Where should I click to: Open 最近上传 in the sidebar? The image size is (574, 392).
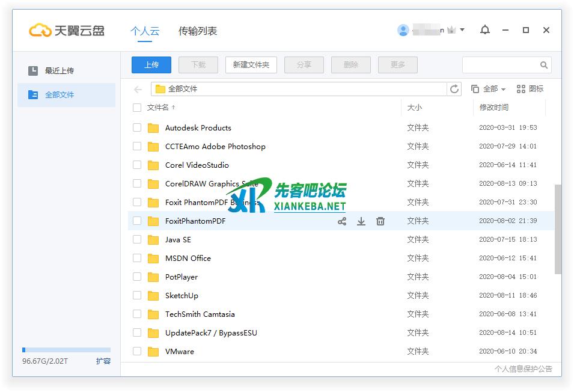[x=59, y=71]
